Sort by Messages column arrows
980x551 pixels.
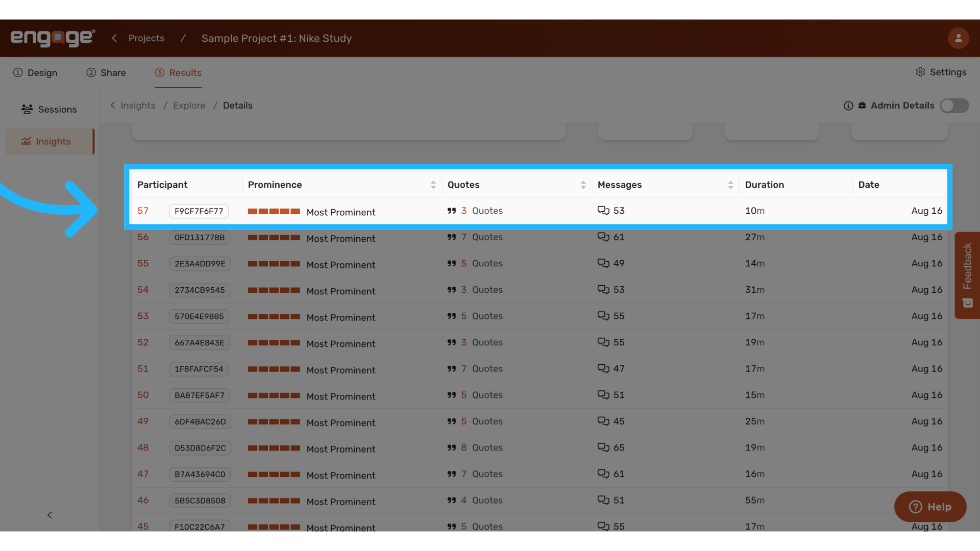(730, 185)
